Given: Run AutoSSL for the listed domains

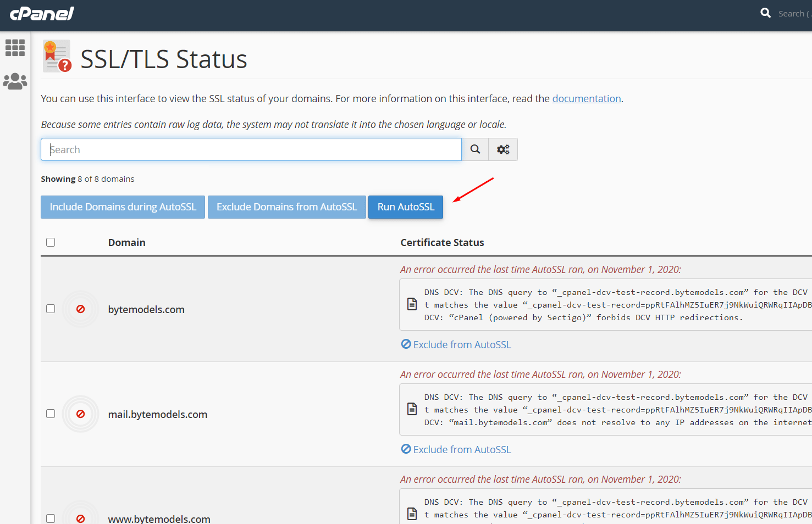Looking at the screenshot, I should click(405, 207).
